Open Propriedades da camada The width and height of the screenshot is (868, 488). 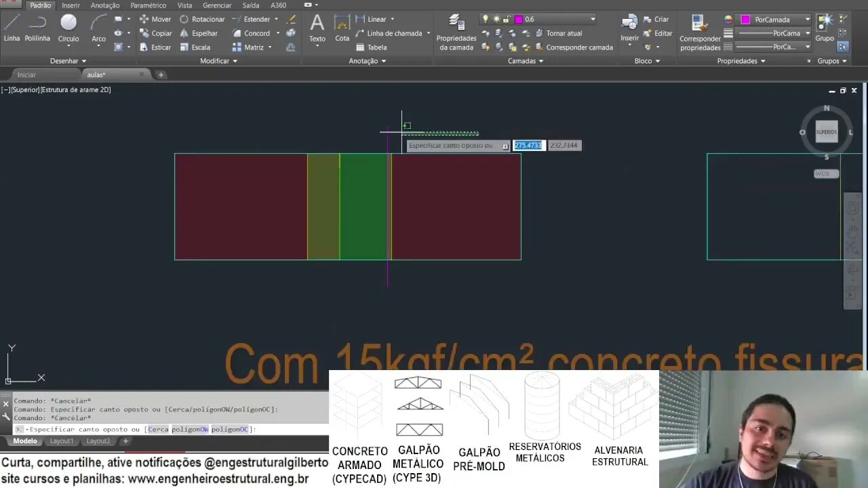pyautogui.click(x=456, y=33)
